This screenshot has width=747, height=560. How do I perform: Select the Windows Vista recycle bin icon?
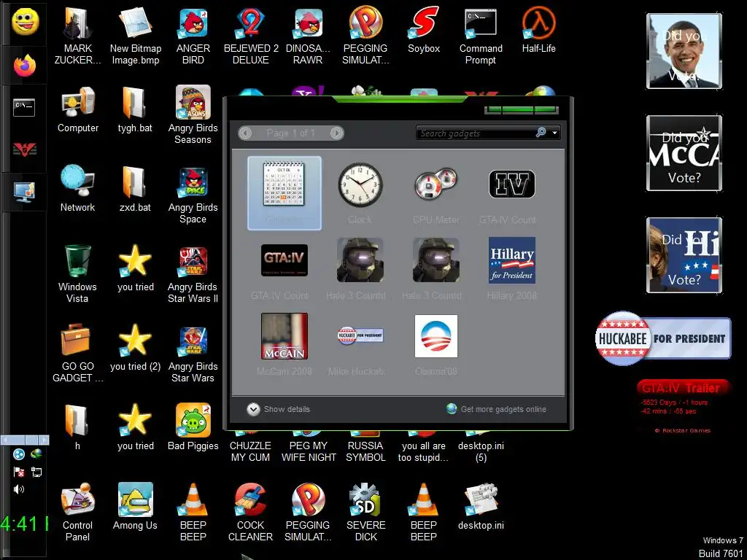coord(77,274)
